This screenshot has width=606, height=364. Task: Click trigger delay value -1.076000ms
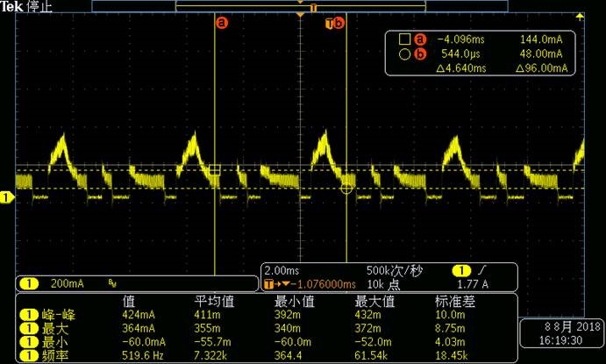coord(323,284)
